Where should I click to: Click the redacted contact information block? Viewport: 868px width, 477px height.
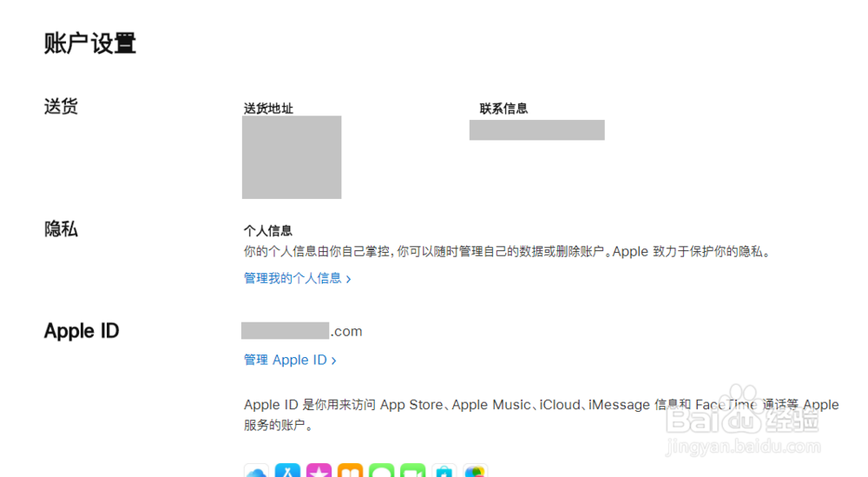(x=537, y=130)
